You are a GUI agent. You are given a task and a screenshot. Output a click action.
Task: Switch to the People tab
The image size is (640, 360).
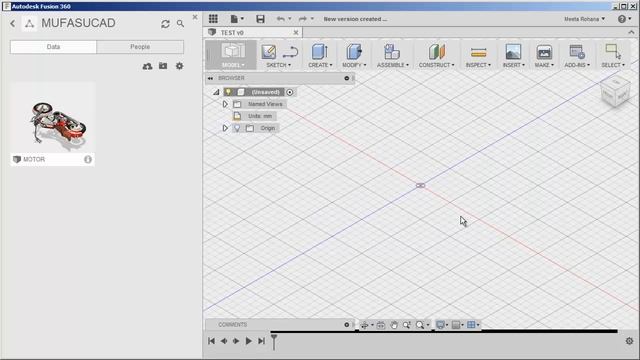140,47
